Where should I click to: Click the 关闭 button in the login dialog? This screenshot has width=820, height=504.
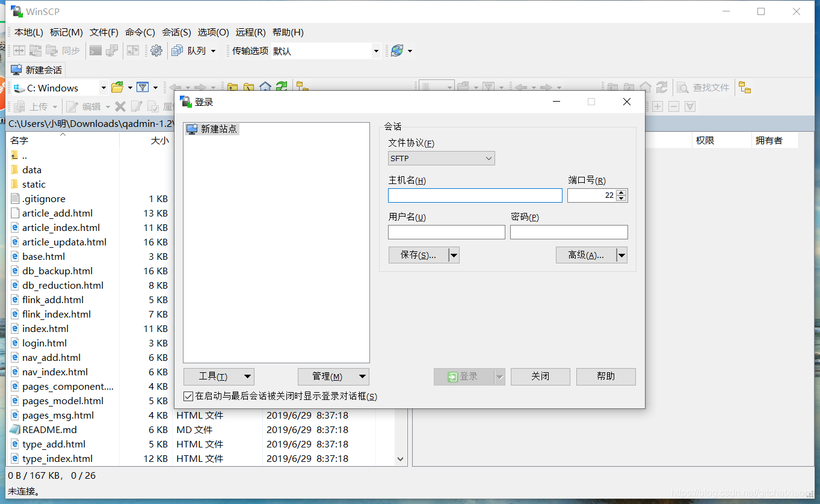[x=540, y=376]
